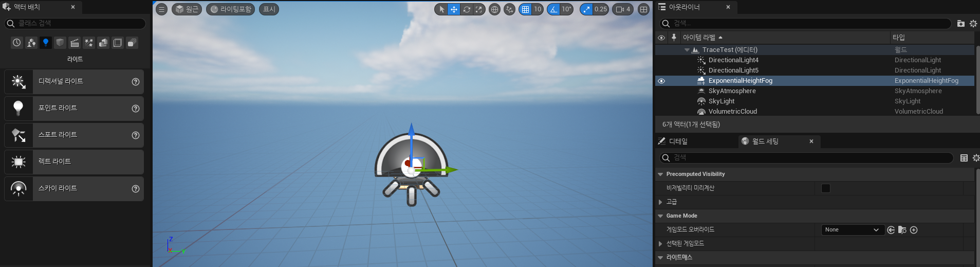Select the Geometry category icon
The image size is (980, 267).
click(x=103, y=43)
